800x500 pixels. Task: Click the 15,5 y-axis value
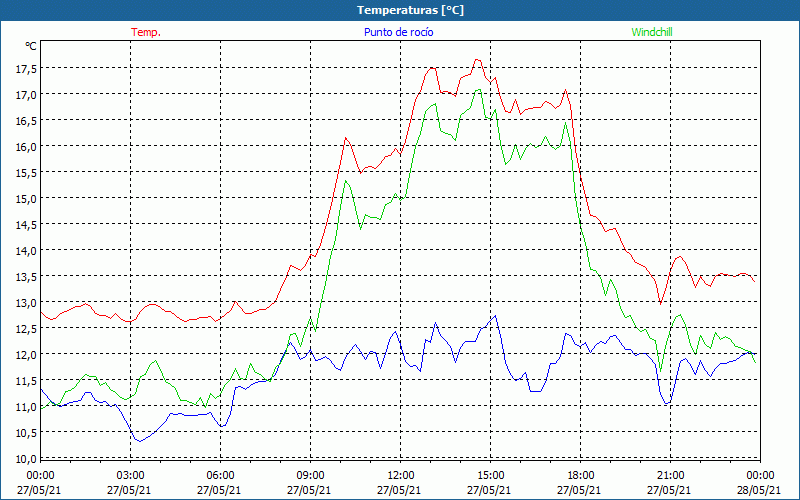coord(25,173)
